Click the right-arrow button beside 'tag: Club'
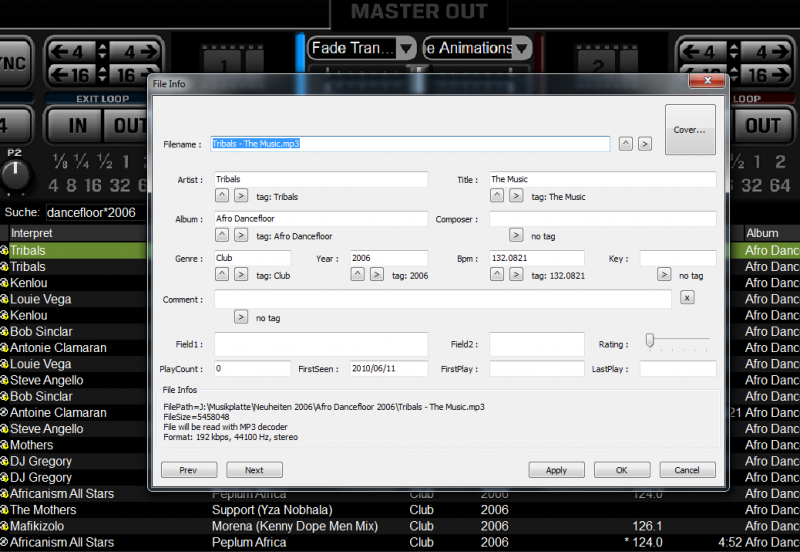Viewport: 800px width, 552px height. [241, 275]
